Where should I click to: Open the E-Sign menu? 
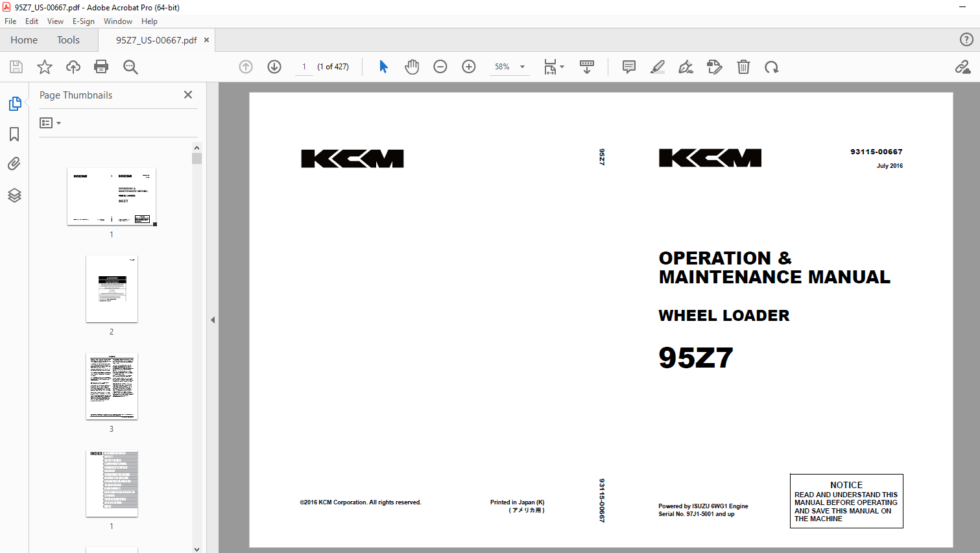[x=83, y=21]
